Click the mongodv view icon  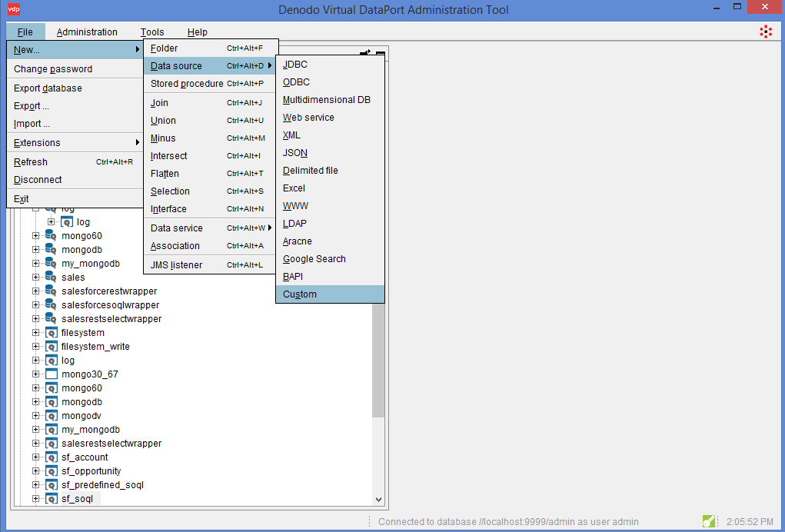coord(51,415)
